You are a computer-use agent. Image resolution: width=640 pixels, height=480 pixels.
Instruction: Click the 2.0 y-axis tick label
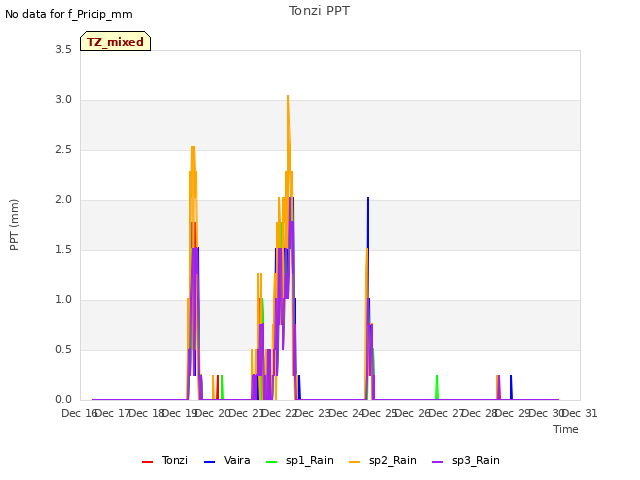pyautogui.click(x=63, y=200)
